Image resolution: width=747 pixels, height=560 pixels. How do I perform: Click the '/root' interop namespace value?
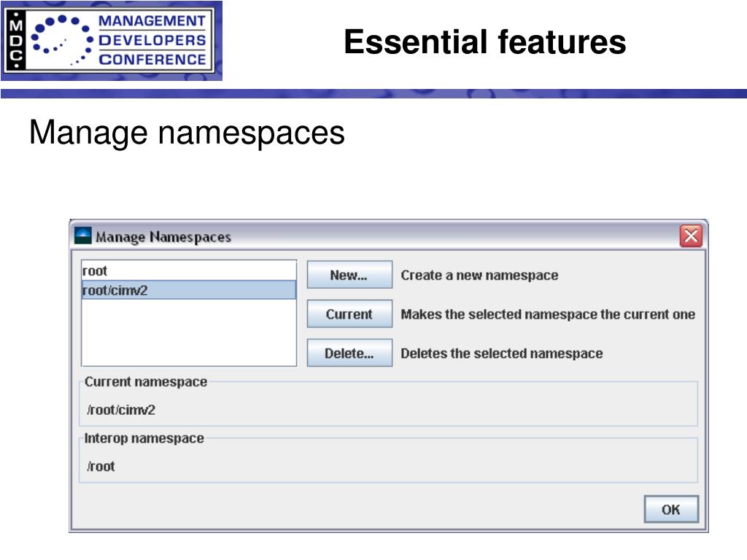(x=101, y=466)
